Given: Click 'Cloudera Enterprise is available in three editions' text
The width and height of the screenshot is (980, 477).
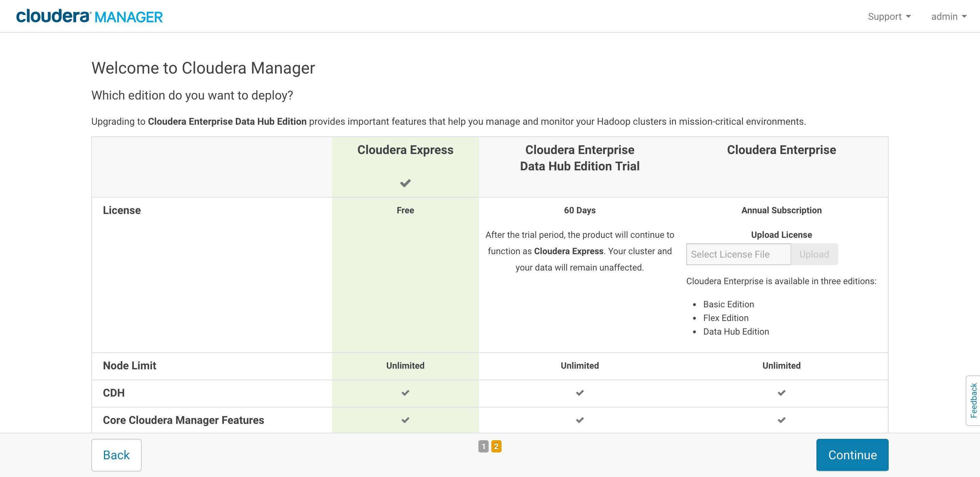Looking at the screenshot, I should click(x=781, y=281).
